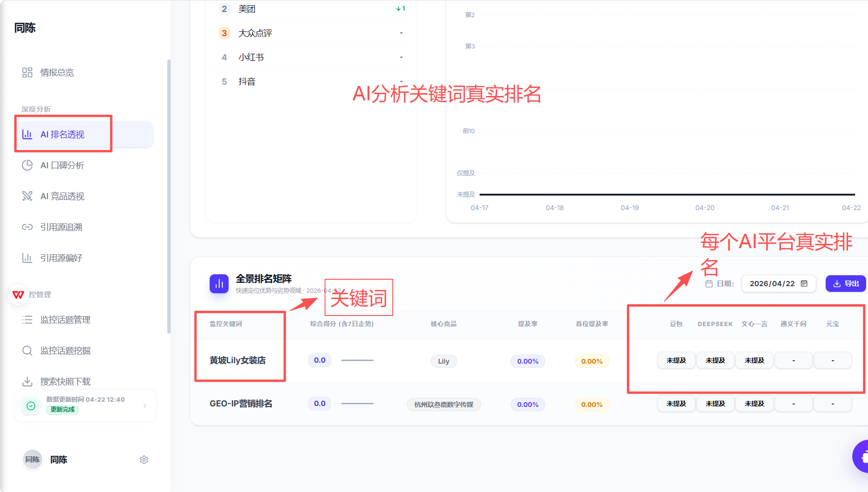
Task: Expand the 数据更新时间 status card chevron
Action: (145, 406)
